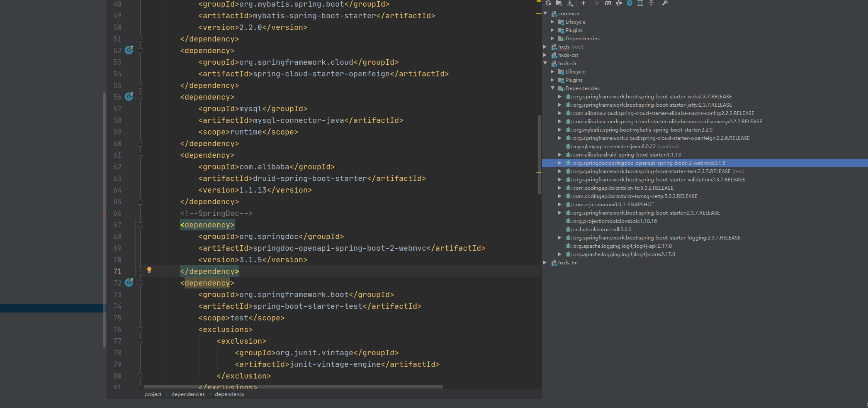Image resolution: width=868 pixels, height=408 pixels.
Task: Collapse hxds-dr Dependencies node
Action: [x=552, y=88]
